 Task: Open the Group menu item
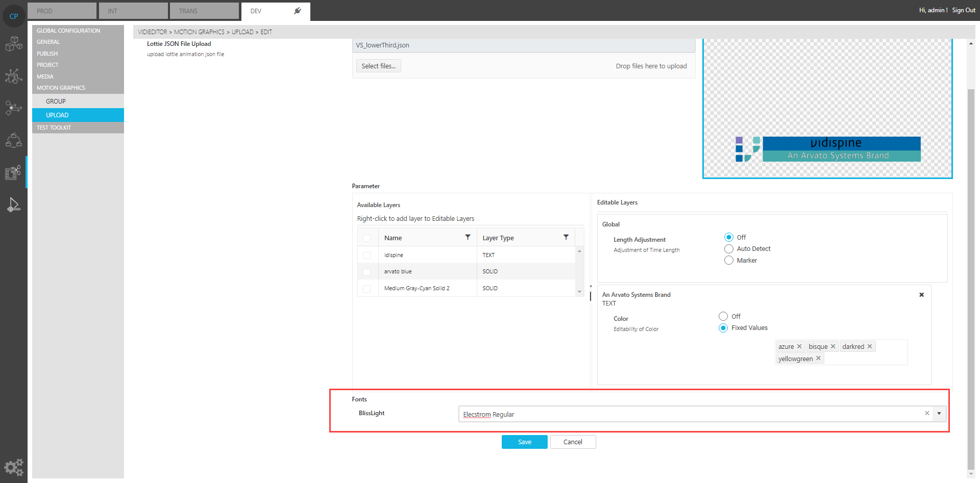tap(56, 101)
